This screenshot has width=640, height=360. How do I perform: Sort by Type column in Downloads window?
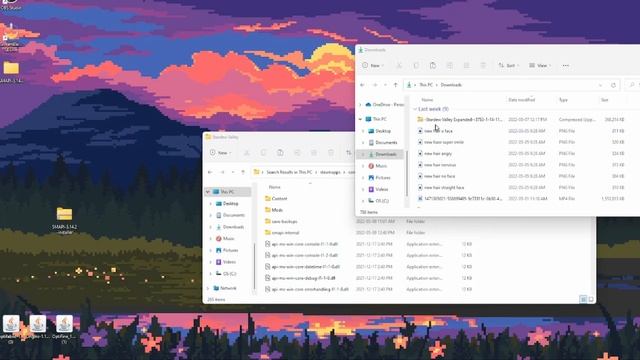(x=563, y=100)
